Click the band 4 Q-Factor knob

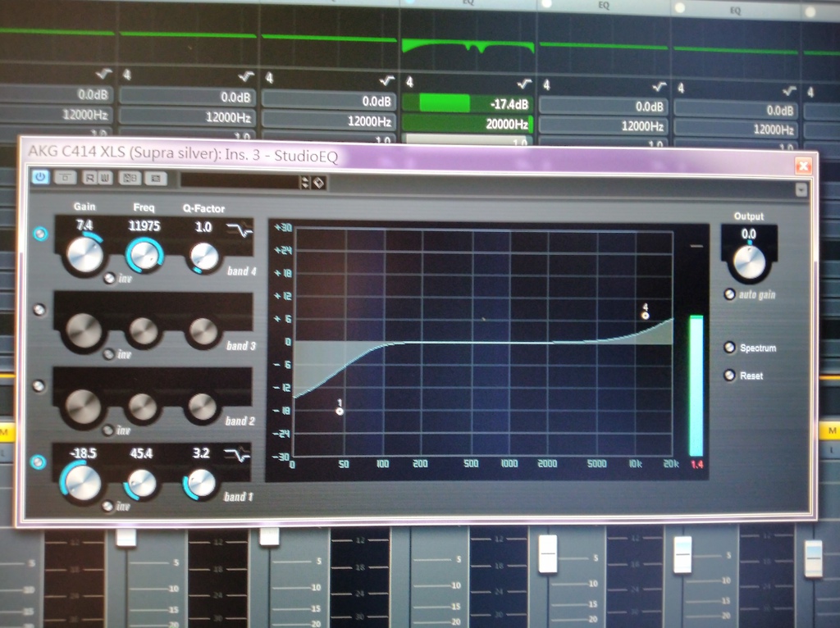click(204, 257)
